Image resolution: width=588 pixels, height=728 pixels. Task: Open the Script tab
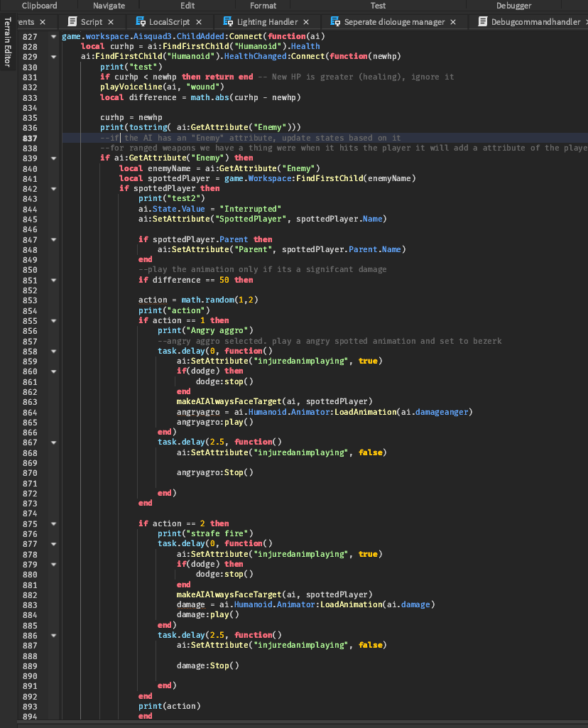pyautogui.click(x=91, y=22)
